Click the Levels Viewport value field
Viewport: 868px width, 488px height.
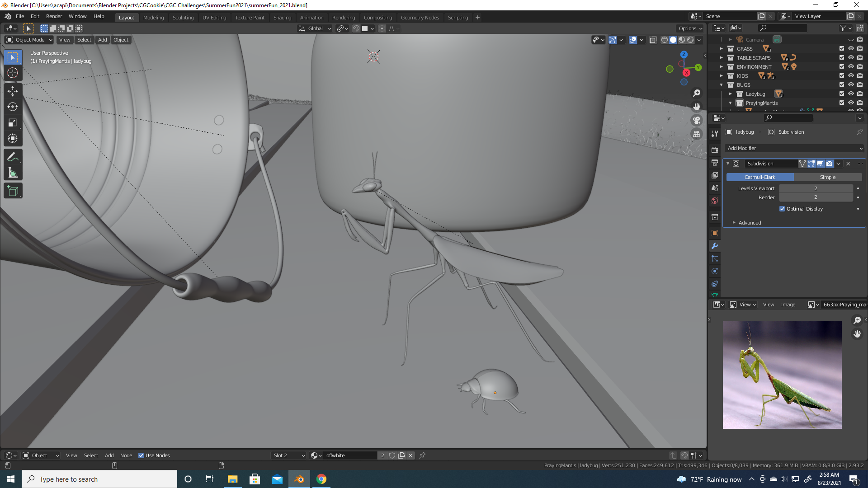816,188
